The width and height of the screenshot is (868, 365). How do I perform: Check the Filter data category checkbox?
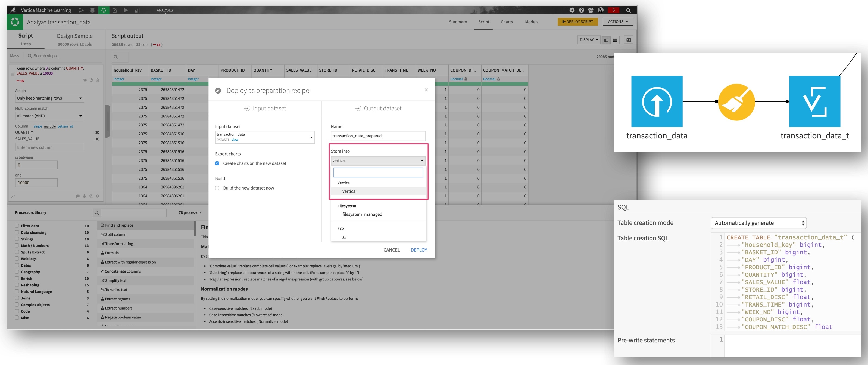[17, 226]
